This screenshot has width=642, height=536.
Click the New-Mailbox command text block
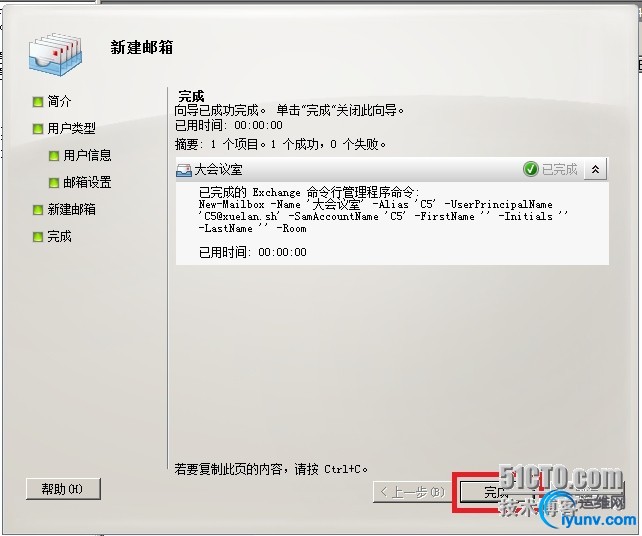383,217
